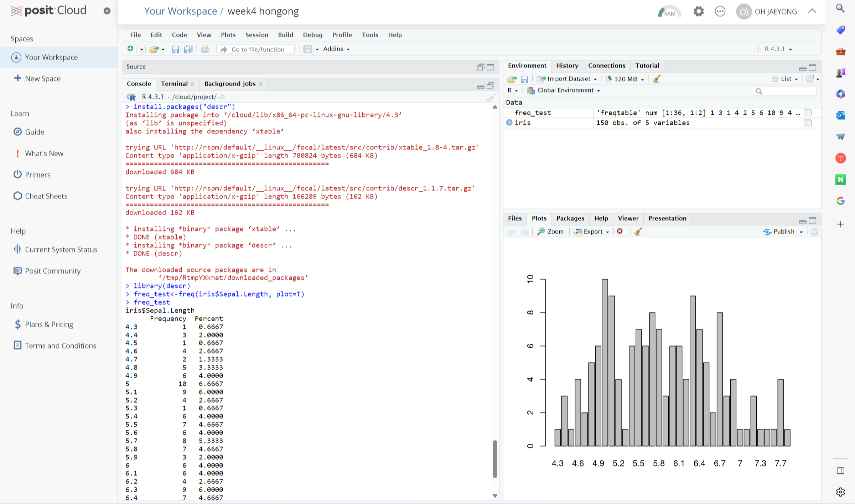View freq_test data grid icon
The image size is (855, 504).
point(808,113)
